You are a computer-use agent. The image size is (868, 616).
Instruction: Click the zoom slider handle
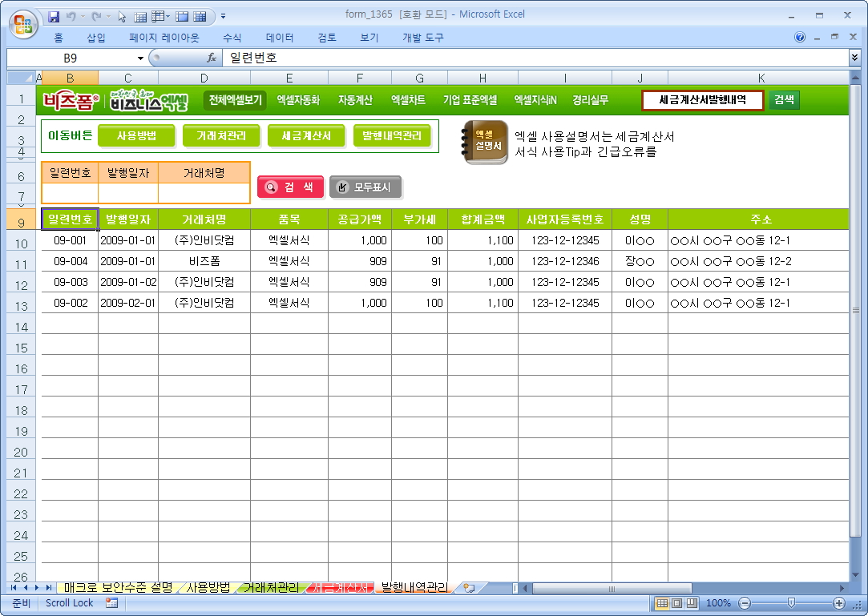791,603
